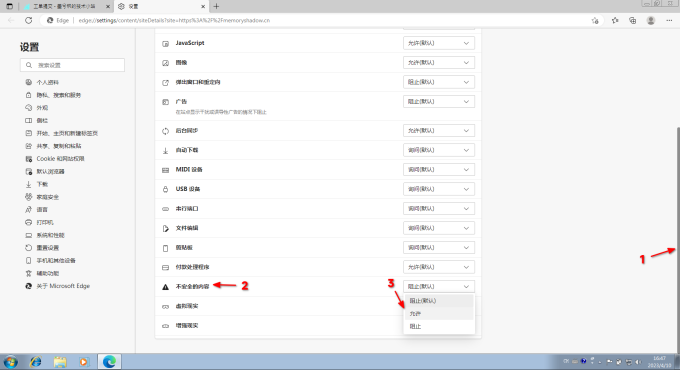The image size is (680, 370).
Task: Click the 付款处理程序 payment handlers icon
Action: coord(165,268)
